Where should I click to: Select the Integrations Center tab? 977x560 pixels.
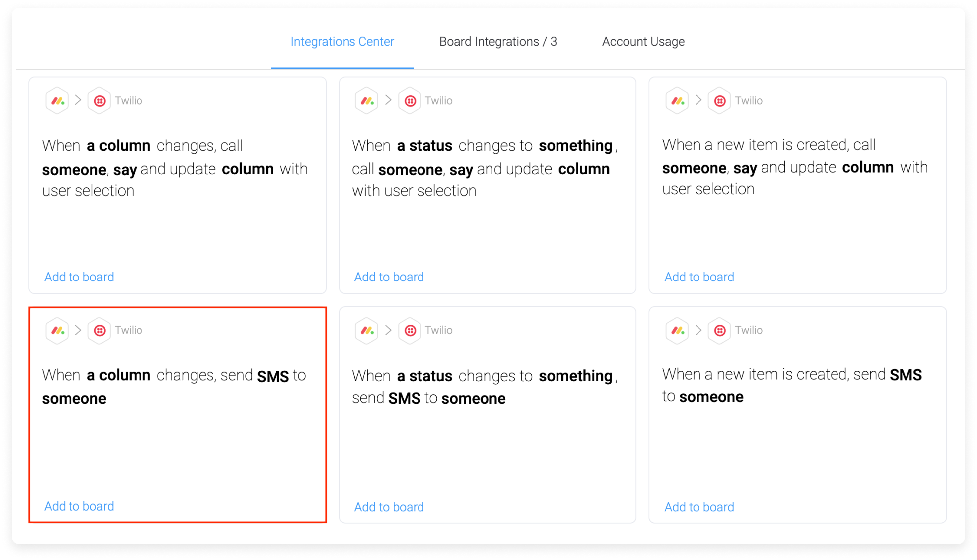pos(343,42)
